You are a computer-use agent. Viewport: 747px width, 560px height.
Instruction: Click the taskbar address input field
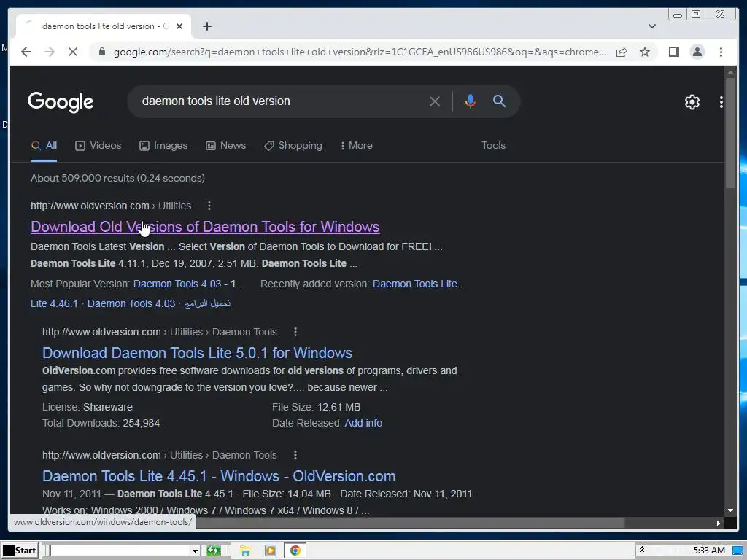point(120,551)
